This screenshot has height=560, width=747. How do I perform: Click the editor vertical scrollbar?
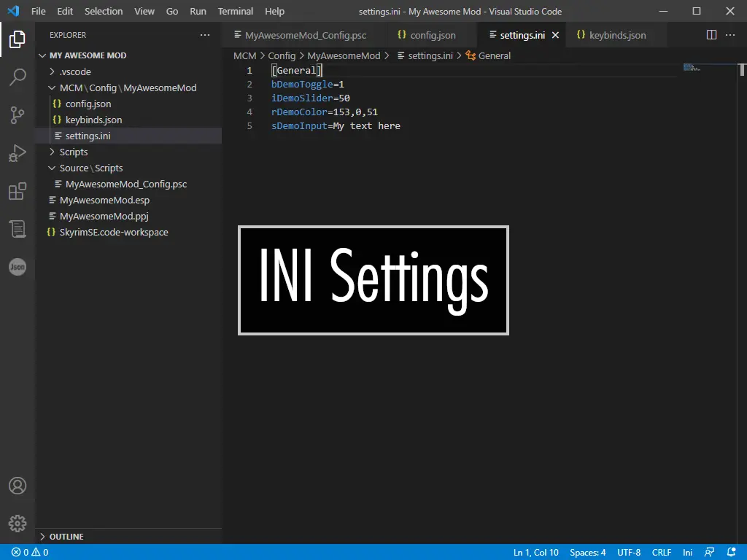[x=742, y=71]
